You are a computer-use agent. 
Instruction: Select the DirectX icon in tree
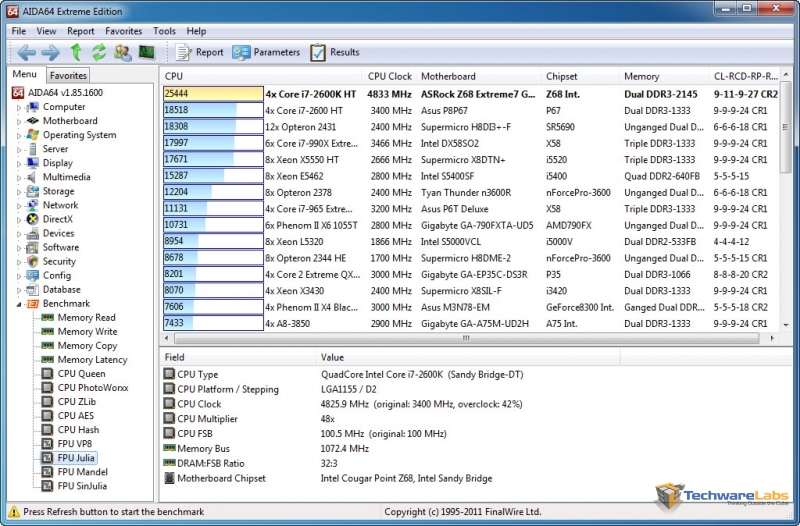coord(33,219)
